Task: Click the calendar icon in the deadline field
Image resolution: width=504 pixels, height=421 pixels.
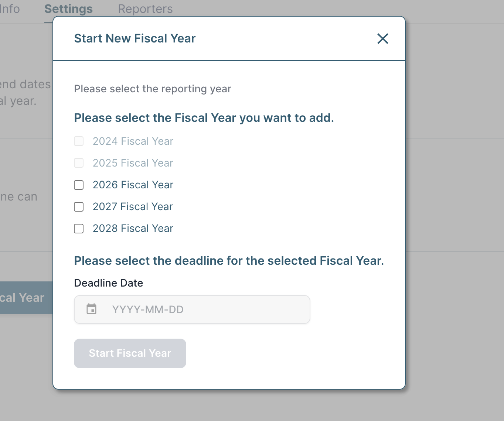Action: click(x=91, y=309)
